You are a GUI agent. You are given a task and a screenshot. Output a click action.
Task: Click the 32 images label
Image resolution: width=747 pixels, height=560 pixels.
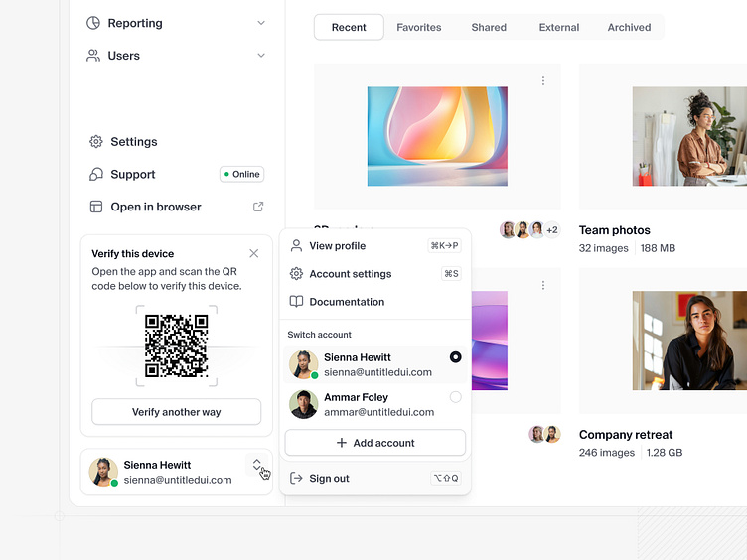point(603,248)
